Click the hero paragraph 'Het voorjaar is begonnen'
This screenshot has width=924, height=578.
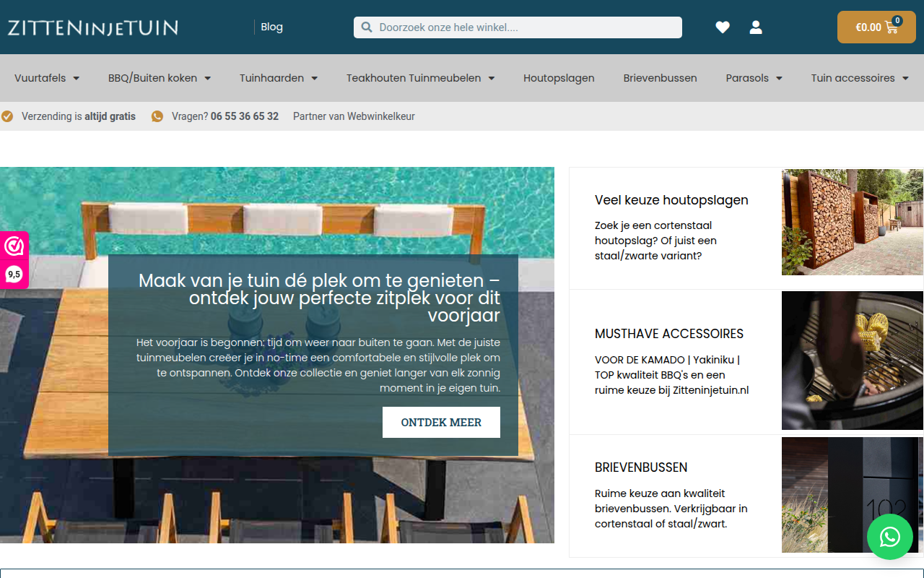tap(318, 365)
